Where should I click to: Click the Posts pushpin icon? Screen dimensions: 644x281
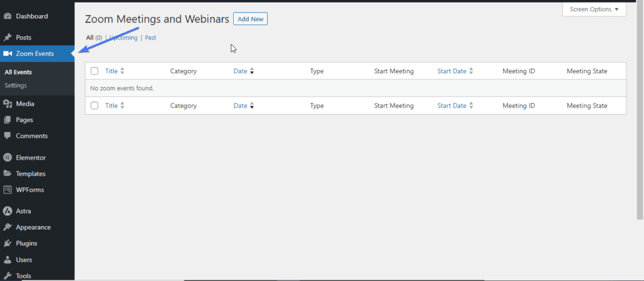(x=7, y=38)
